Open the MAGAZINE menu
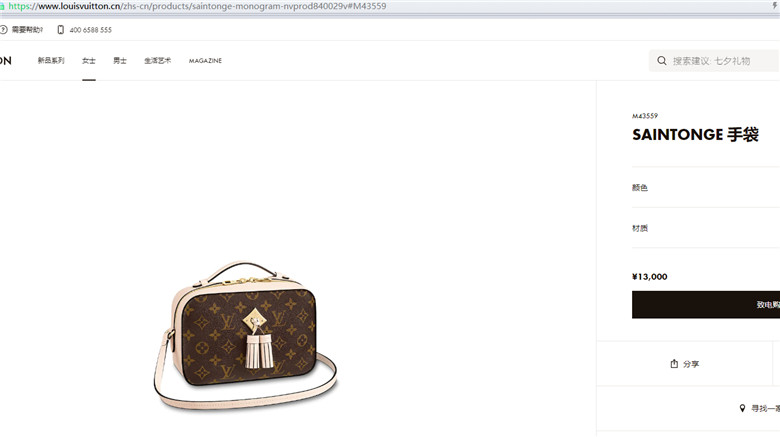The width and height of the screenshot is (780, 437). [x=205, y=61]
